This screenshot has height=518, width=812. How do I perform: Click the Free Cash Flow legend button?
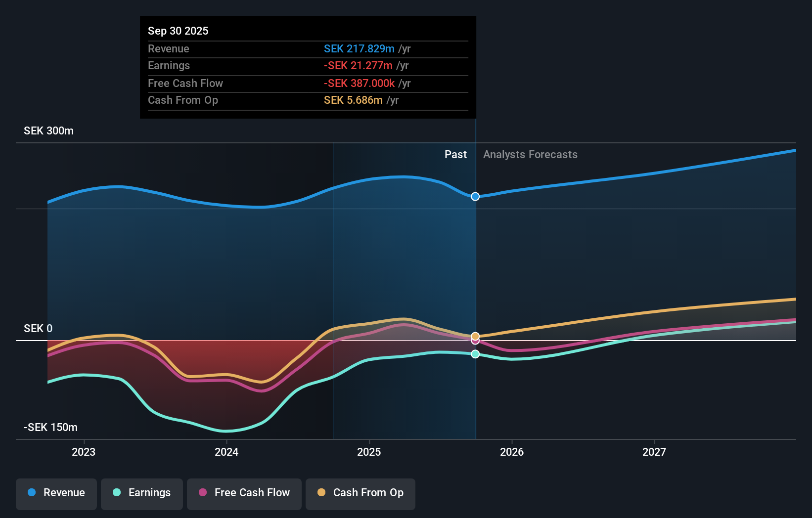pos(244,493)
